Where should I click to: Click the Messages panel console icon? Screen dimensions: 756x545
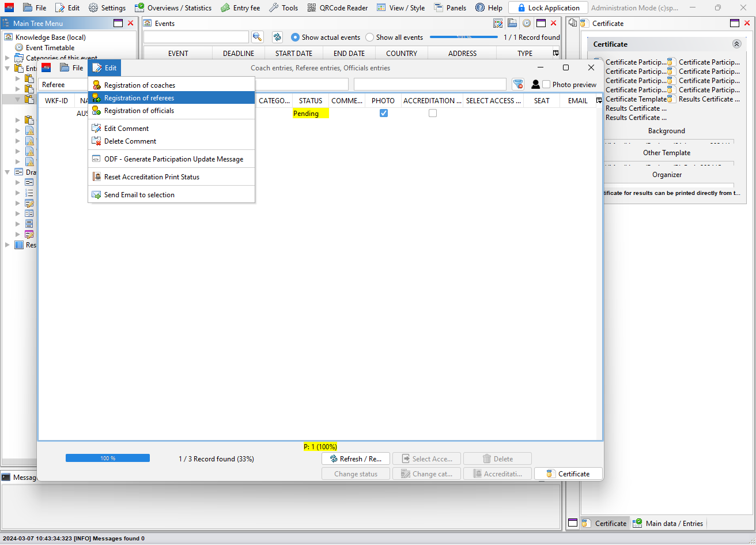[x=6, y=477]
